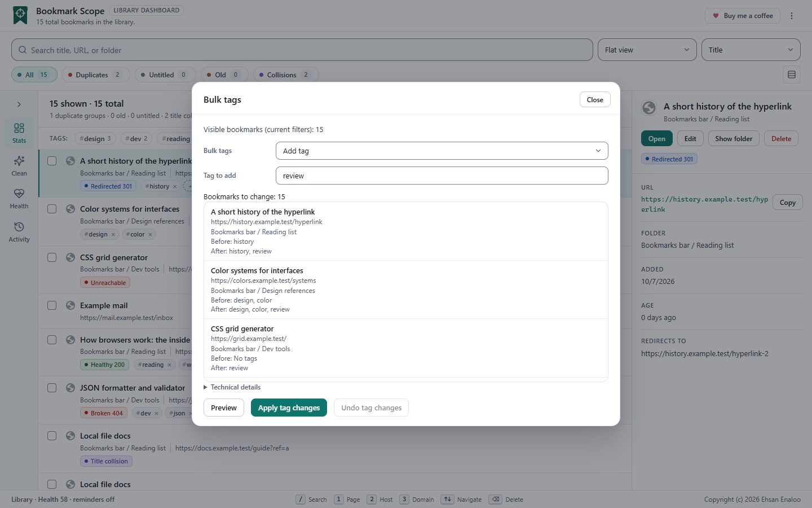
Task: Select the Duplicates filter chip
Action: tap(96, 75)
